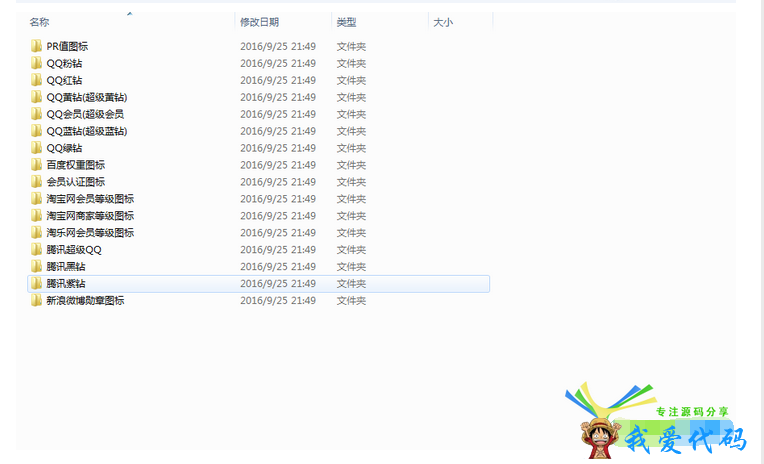The image size is (764, 464).
Task: Sort by the 修改日期 column header
Action: [259, 22]
